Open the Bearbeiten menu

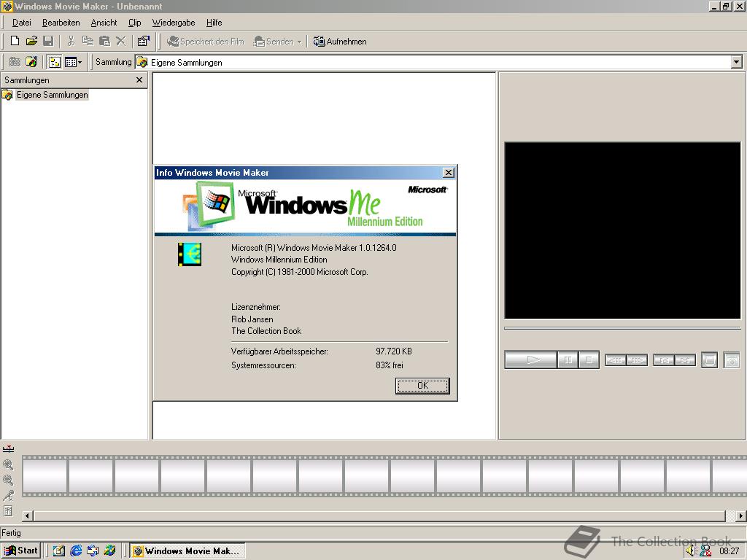pyautogui.click(x=61, y=23)
